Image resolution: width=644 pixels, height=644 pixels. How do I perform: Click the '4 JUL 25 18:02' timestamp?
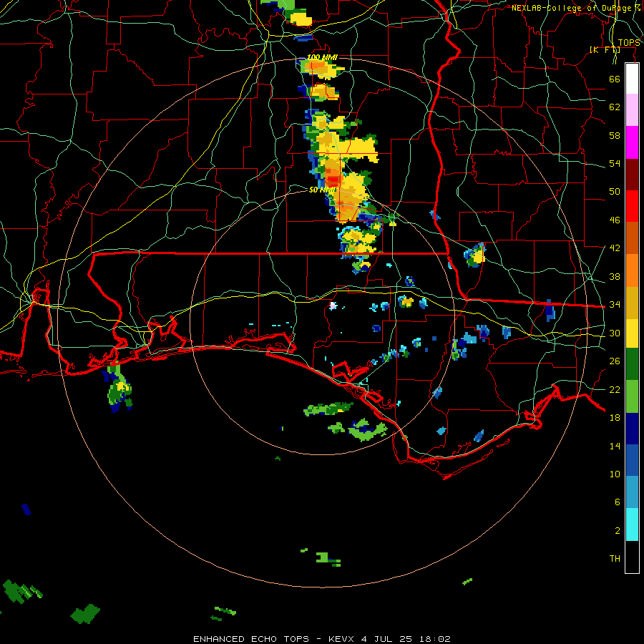click(406, 639)
